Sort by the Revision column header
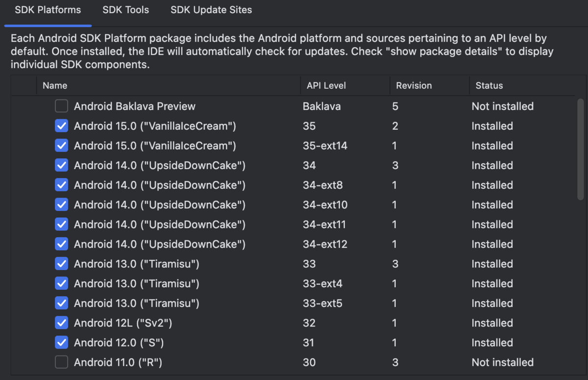The height and width of the screenshot is (380, 588). tap(430, 85)
